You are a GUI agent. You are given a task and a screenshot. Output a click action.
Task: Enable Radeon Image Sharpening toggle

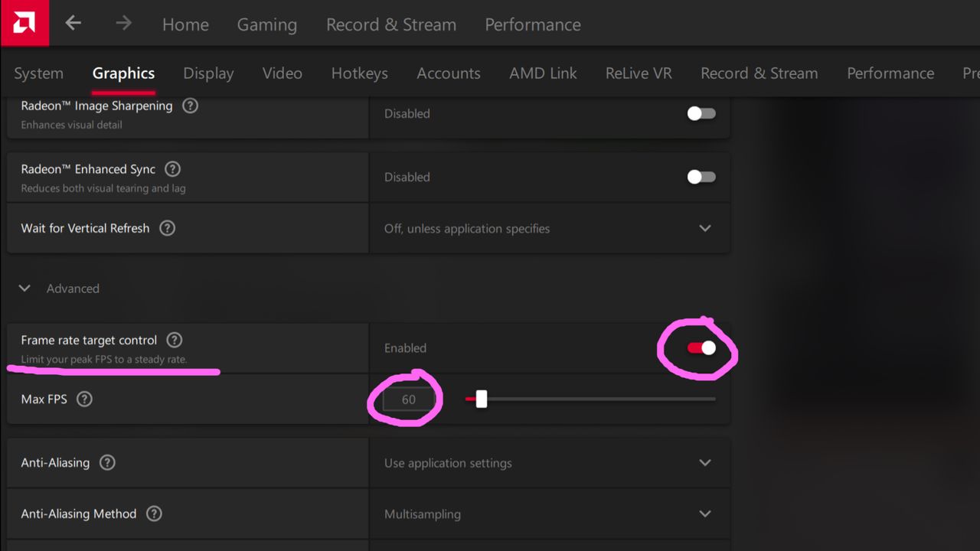701,113
